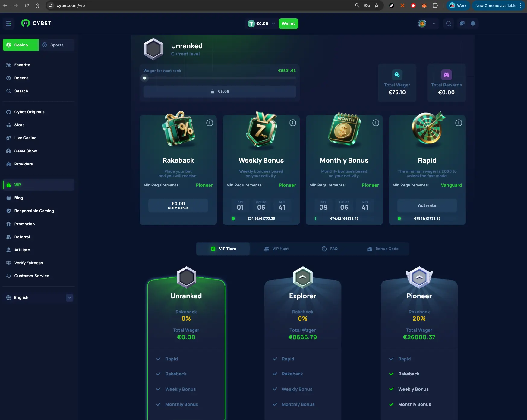Open Affiliate in sidebar
This screenshot has height=420, width=527.
click(39, 250)
